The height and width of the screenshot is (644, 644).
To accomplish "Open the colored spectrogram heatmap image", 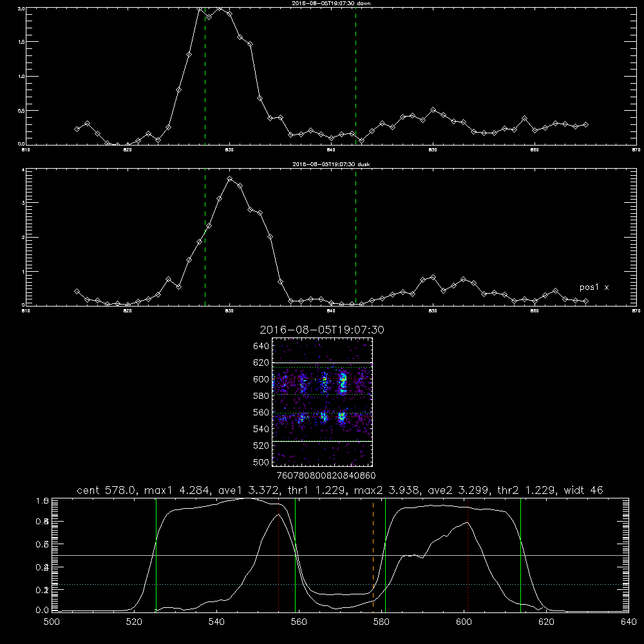I will click(x=322, y=402).
